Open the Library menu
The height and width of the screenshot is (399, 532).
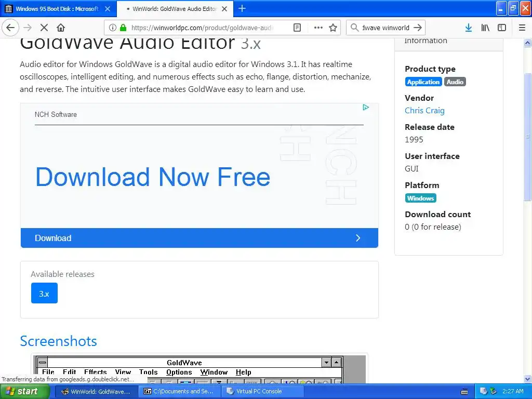coord(485,28)
